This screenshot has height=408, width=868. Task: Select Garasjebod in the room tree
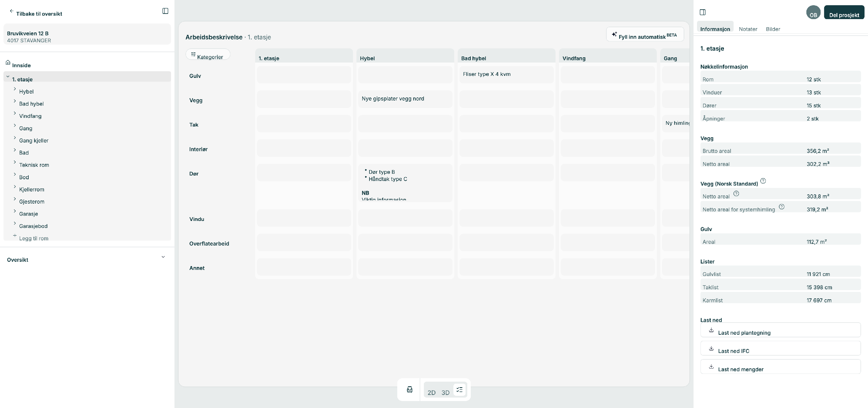click(x=33, y=226)
